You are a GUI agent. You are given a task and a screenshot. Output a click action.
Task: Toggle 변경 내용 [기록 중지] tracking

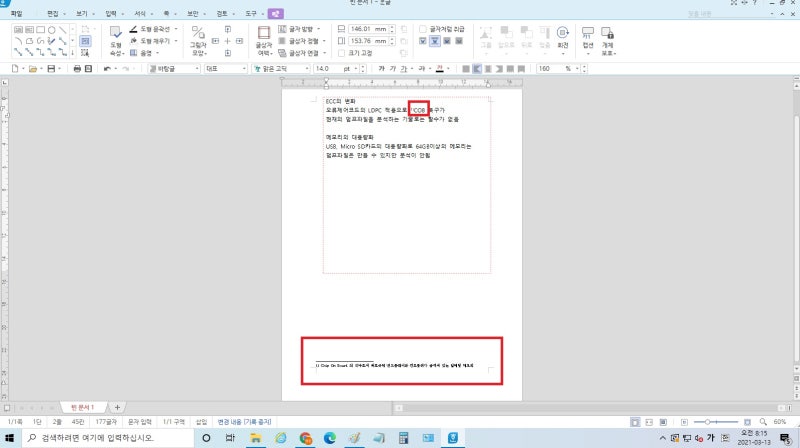coord(244,422)
